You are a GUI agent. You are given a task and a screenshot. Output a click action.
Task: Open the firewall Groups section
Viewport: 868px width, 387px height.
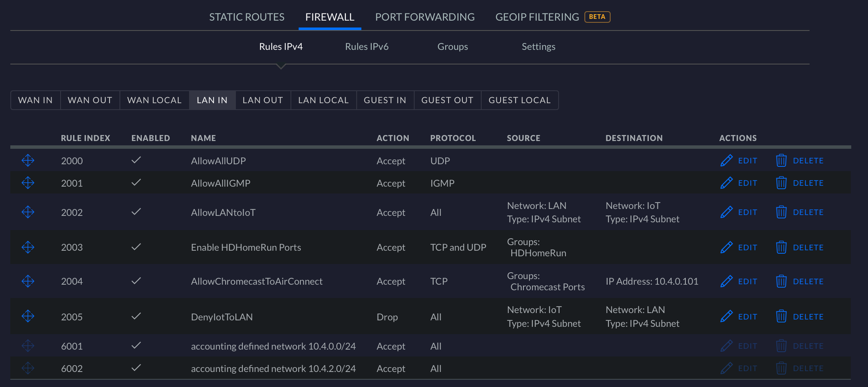coord(452,46)
